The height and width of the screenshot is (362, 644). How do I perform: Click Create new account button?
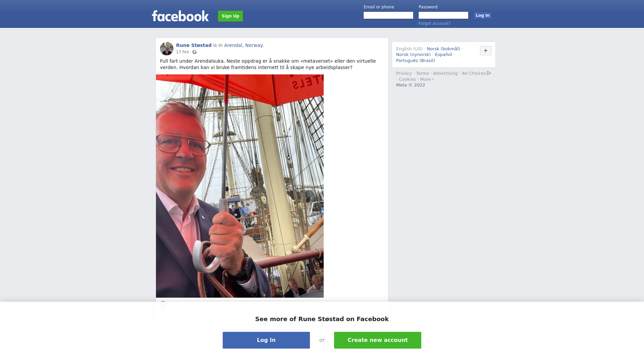click(x=378, y=340)
